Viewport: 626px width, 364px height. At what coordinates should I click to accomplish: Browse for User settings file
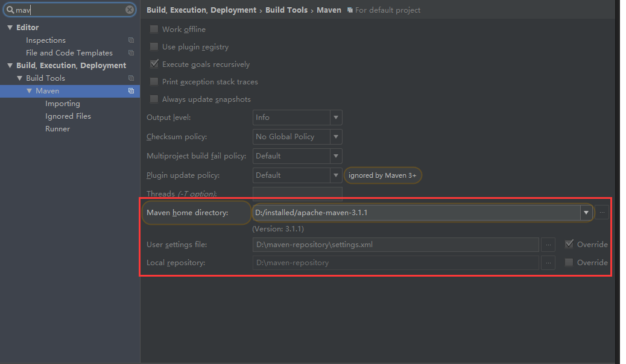[x=548, y=245]
